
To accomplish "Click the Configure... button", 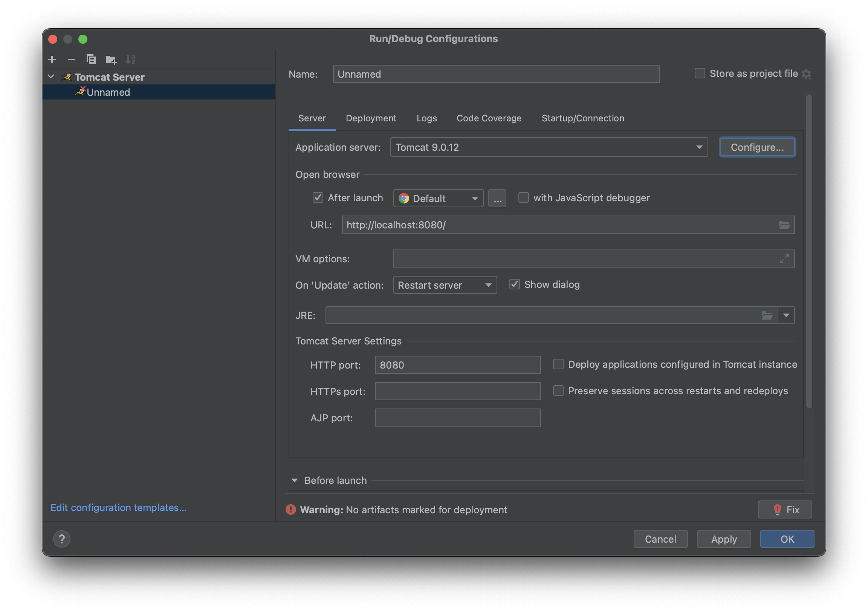I will pos(757,147).
